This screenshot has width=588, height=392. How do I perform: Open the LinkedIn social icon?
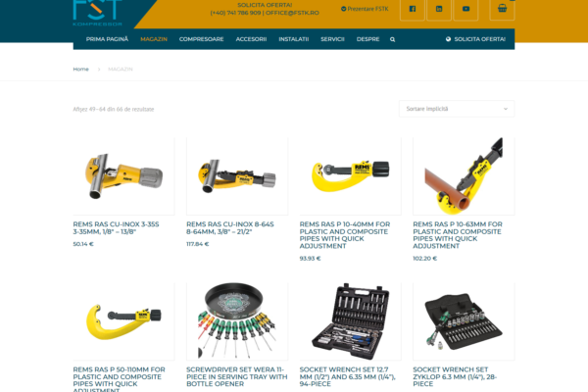coord(438,9)
